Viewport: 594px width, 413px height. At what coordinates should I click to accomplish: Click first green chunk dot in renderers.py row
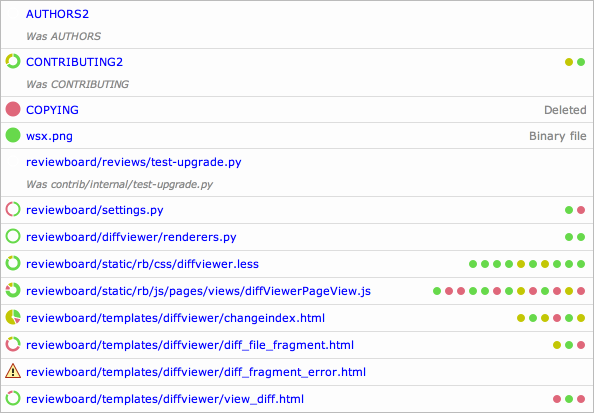tap(569, 237)
